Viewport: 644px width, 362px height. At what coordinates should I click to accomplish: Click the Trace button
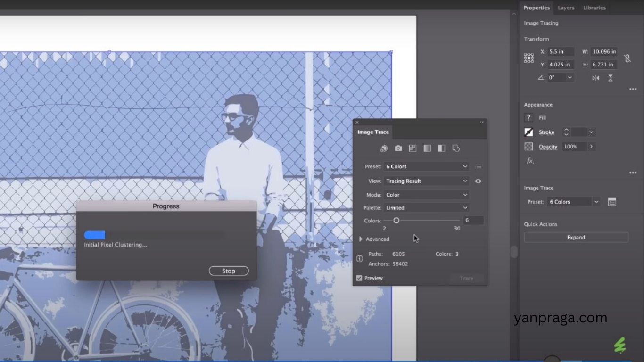coord(466,278)
